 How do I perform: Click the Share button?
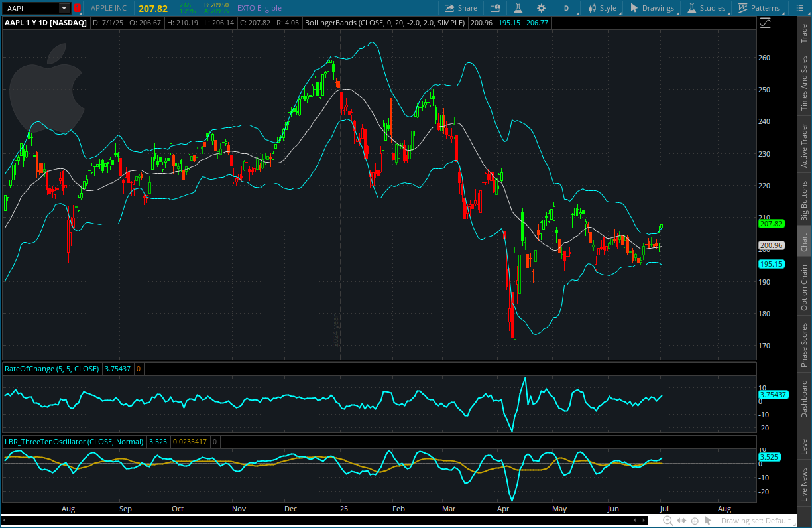click(x=461, y=8)
